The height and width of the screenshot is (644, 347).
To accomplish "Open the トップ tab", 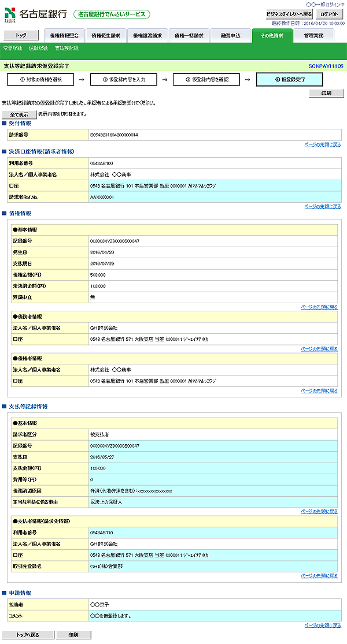I will click(21, 36).
